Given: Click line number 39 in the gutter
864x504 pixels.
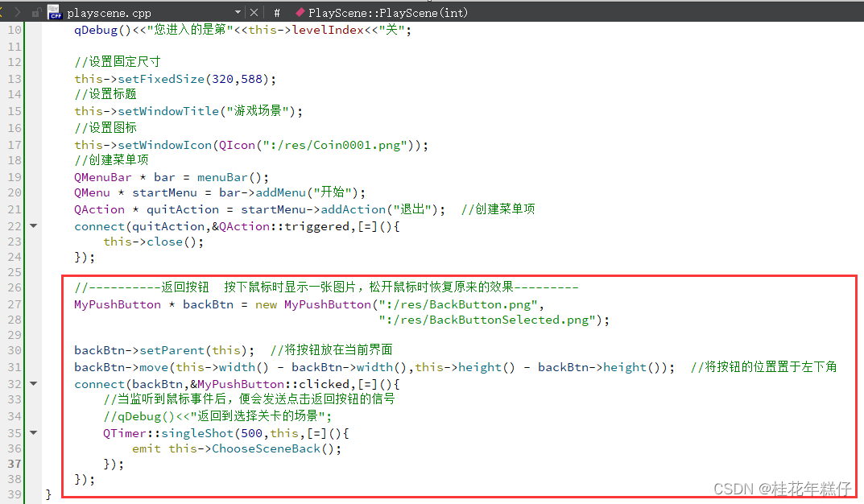Looking at the screenshot, I should tap(14, 494).
